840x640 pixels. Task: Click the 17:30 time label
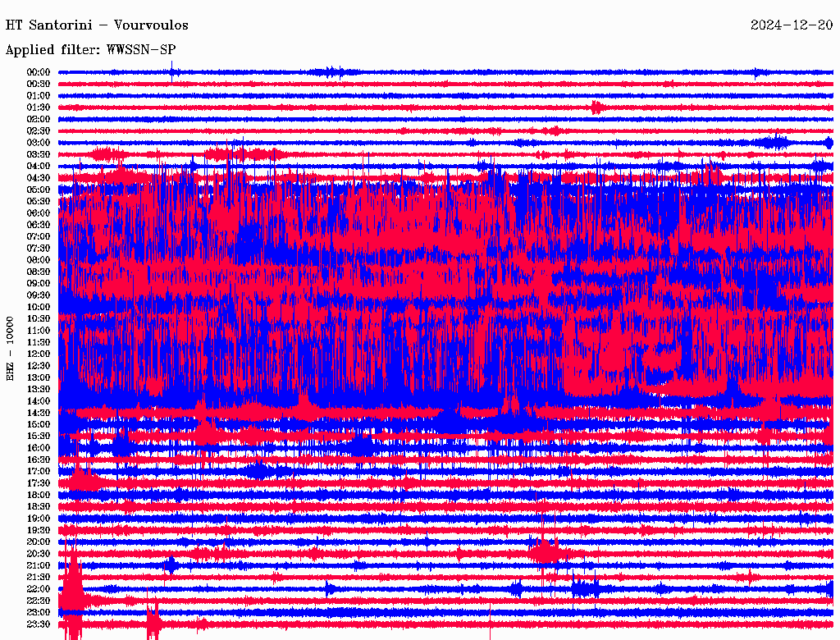click(39, 483)
